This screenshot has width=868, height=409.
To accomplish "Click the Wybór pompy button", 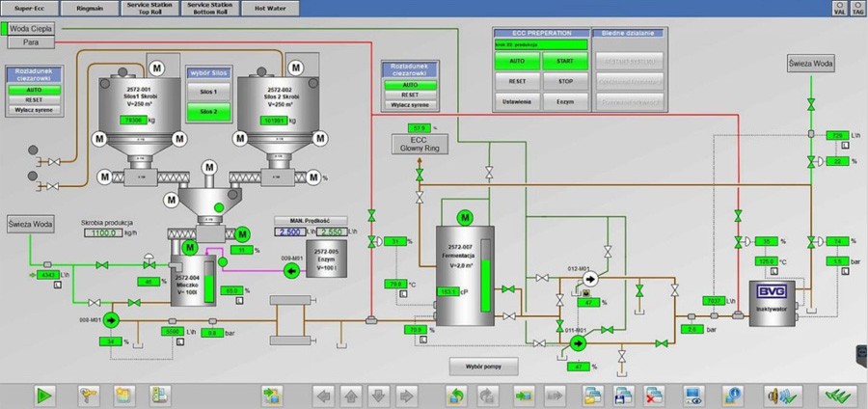I will point(484,367).
